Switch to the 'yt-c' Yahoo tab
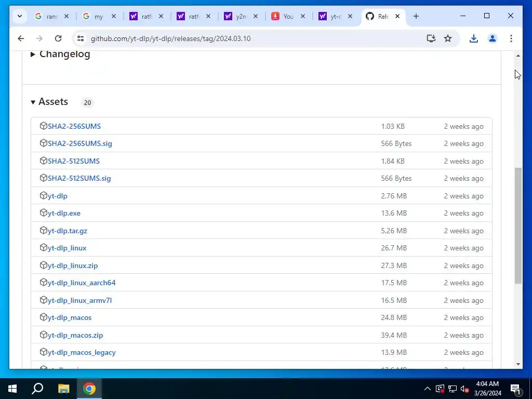 (x=330, y=16)
